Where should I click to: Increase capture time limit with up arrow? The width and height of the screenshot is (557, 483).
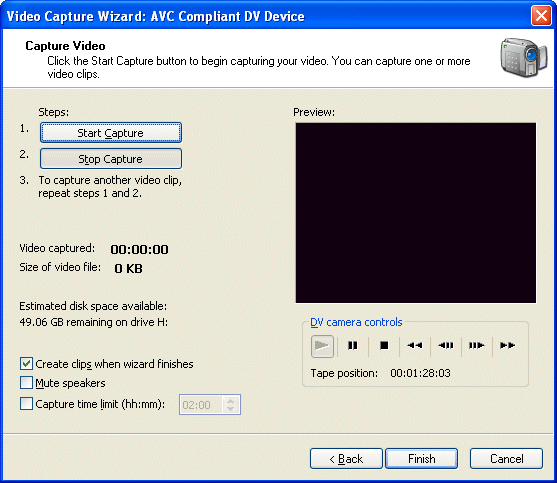(x=231, y=401)
